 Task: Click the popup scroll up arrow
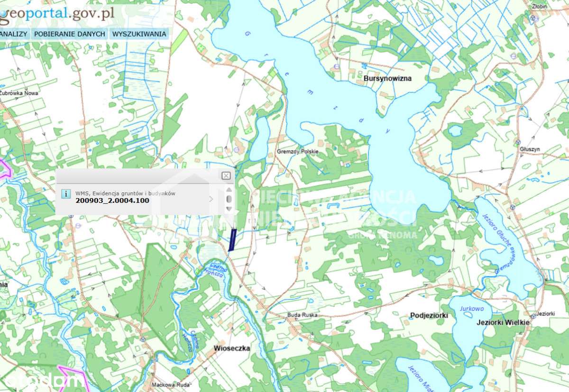coord(229,190)
